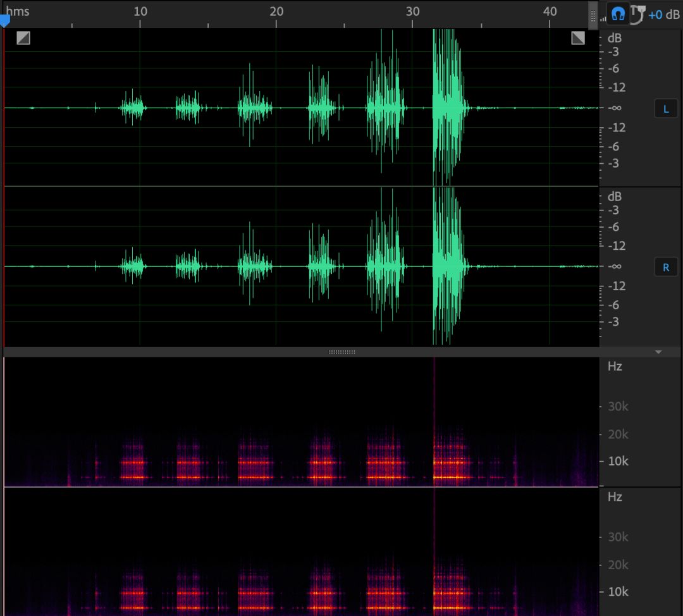Click the Hz label on upper spectrogram scale
This screenshot has width=683, height=616.
click(x=614, y=366)
